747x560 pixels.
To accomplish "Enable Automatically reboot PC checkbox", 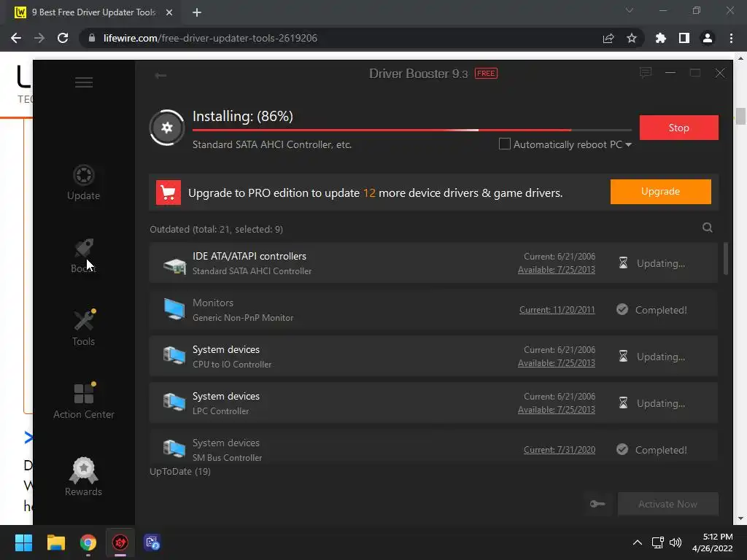I will [505, 144].
